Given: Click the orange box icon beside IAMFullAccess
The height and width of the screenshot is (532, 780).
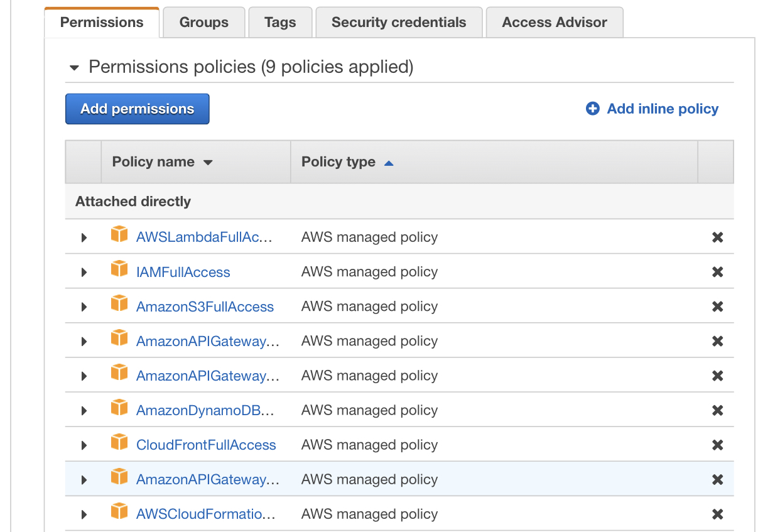Looking at the screenshot, I should pos(119,269).
